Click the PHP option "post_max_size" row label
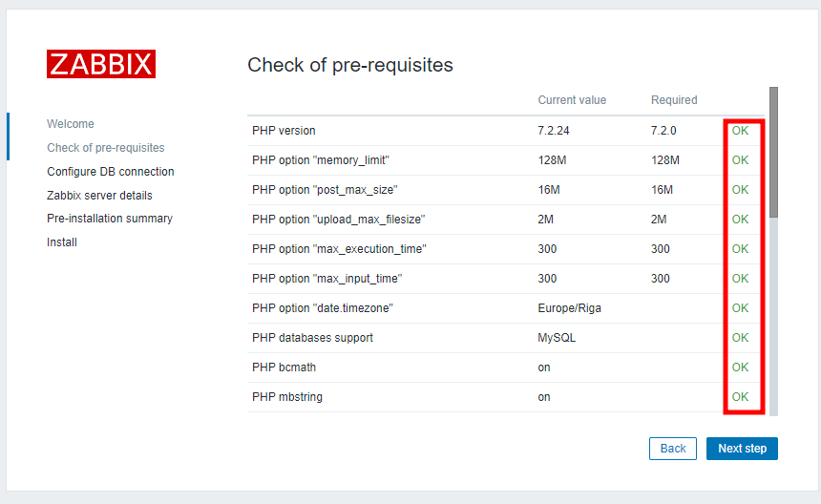821x504 pixels. pos(325,190)
